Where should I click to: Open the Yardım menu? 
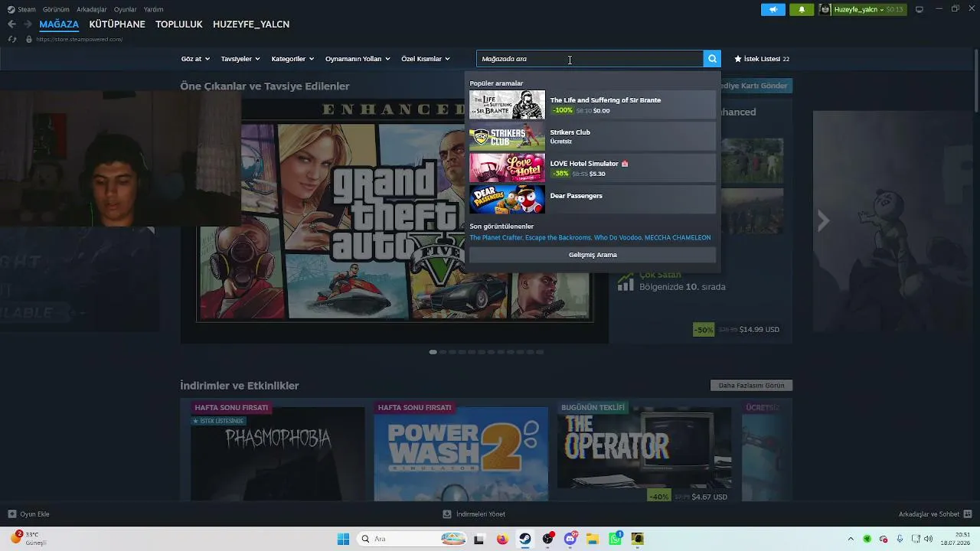pos(154,9)
